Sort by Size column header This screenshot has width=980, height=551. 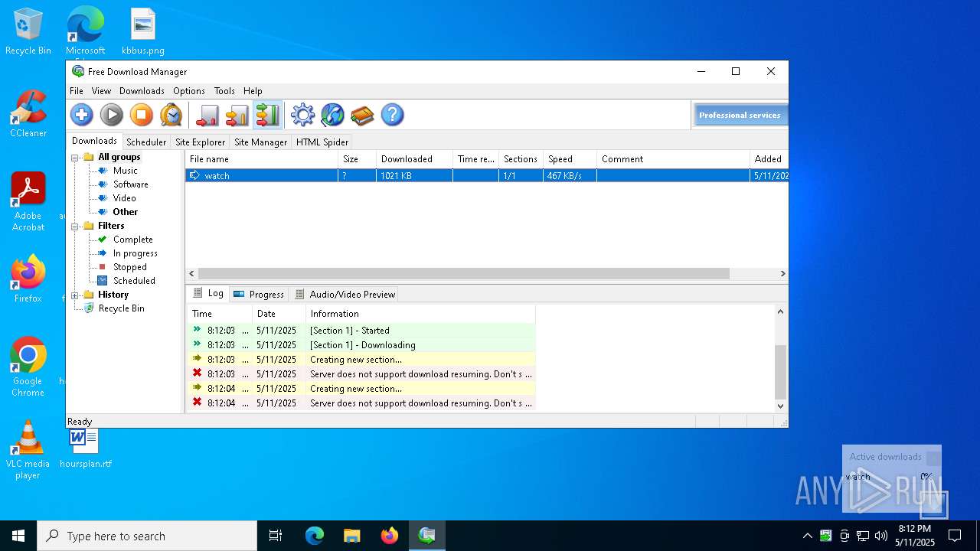tap(357, 159)
